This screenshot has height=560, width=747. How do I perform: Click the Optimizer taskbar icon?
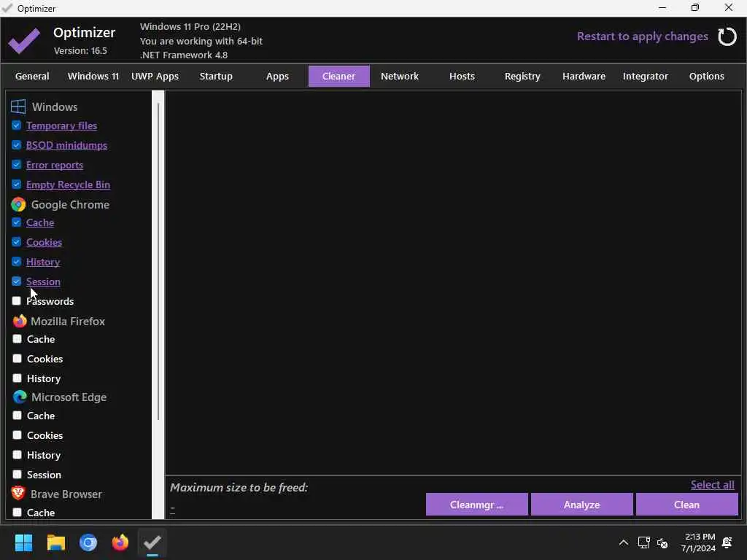[152, 542]
